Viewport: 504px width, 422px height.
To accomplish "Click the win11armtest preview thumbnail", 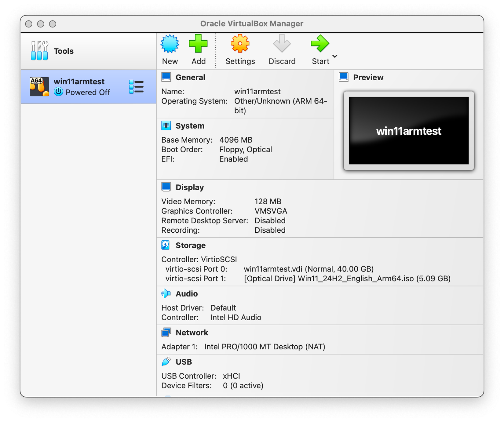I will (409, 131).
